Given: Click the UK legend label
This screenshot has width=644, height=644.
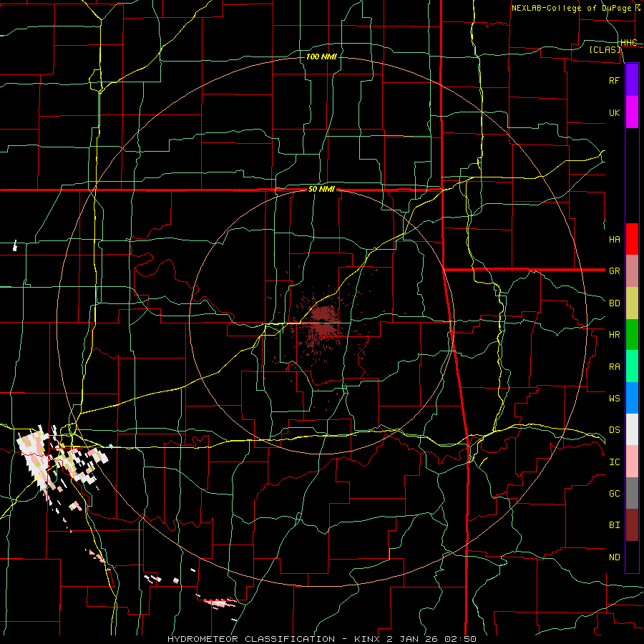Looking at the screenshot, I should [x=614, y=113].
